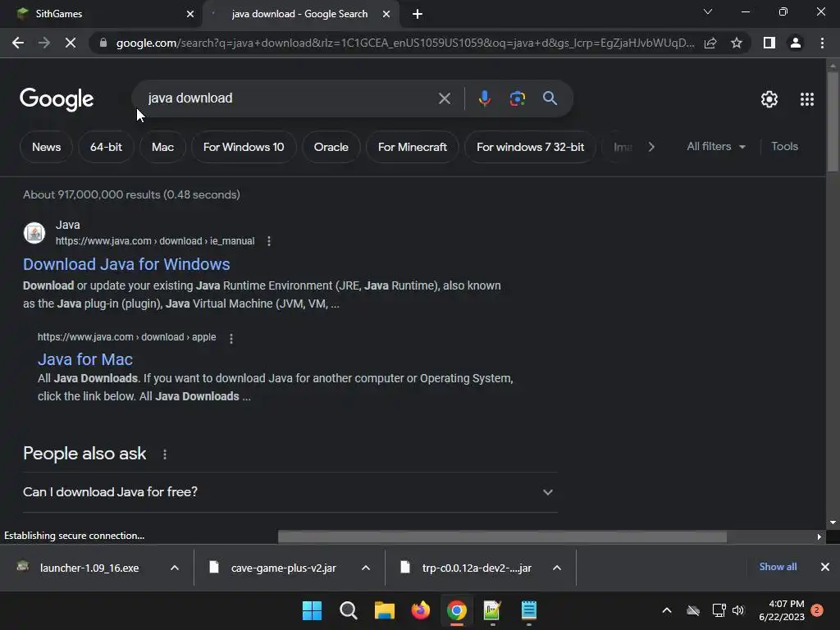Open options for cave-game-plus-v2.jar download
840x630 pixels.
click(x=366, y=568)
